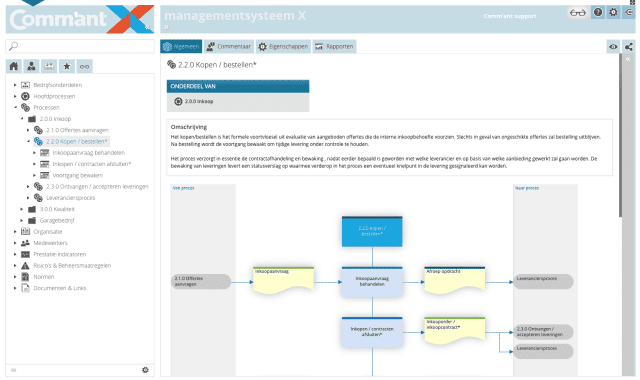Expand breadcrumb arrows under managementsysteem X

point(167,27)
